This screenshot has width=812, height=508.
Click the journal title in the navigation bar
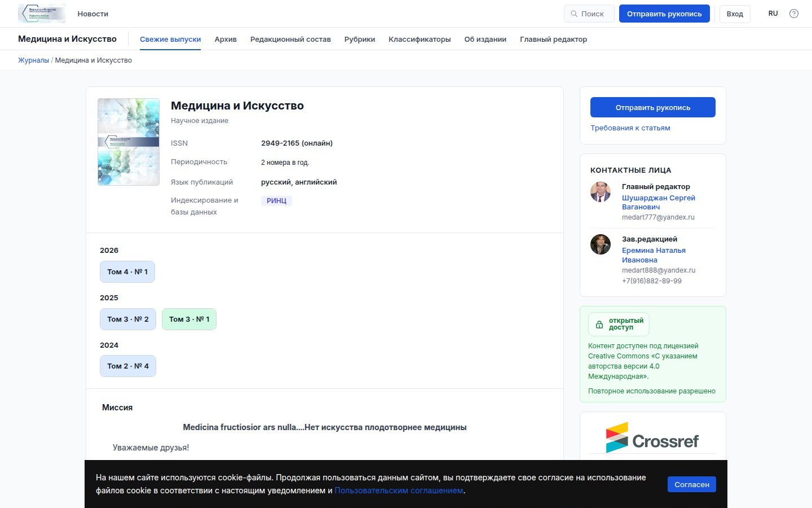(67, 39)
